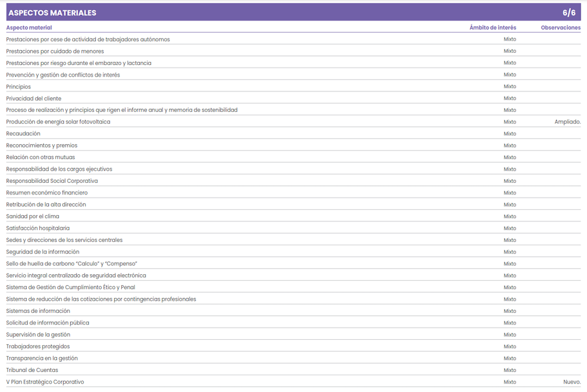Click the 'Ampliado.' observation
This screenshot has height=392, width=587.
point(568,122)
